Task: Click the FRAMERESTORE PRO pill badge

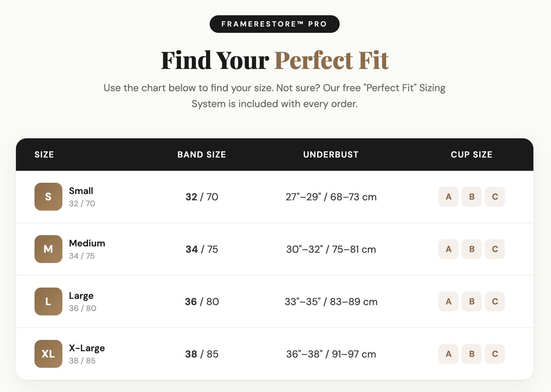Action: coord(274,24)
